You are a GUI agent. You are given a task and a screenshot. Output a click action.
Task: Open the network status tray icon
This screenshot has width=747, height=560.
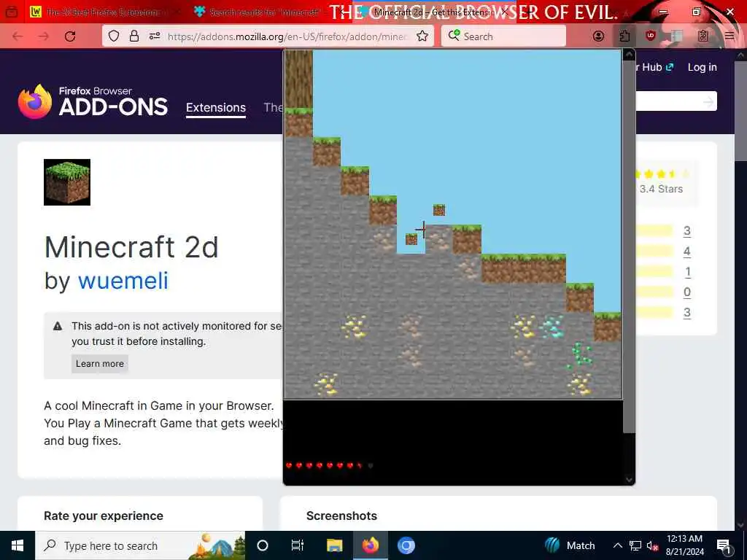click(x=635, y=545)
